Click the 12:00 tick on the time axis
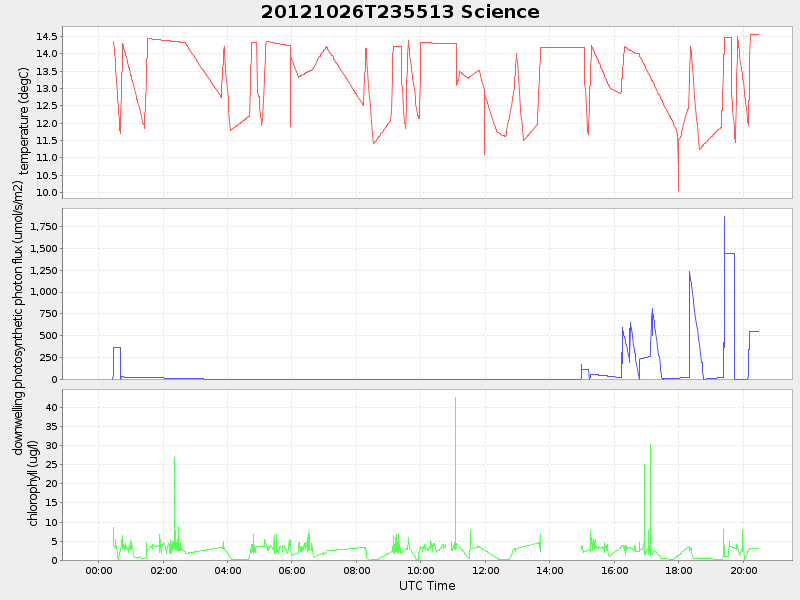The height and width of the screenshot is (600, 800). 486,570
